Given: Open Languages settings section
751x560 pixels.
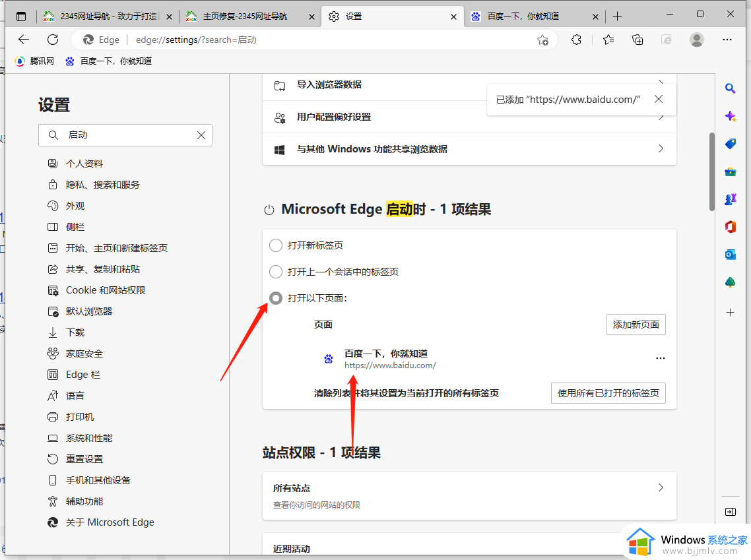Looking at the screenshot, I should coord(66,396).
